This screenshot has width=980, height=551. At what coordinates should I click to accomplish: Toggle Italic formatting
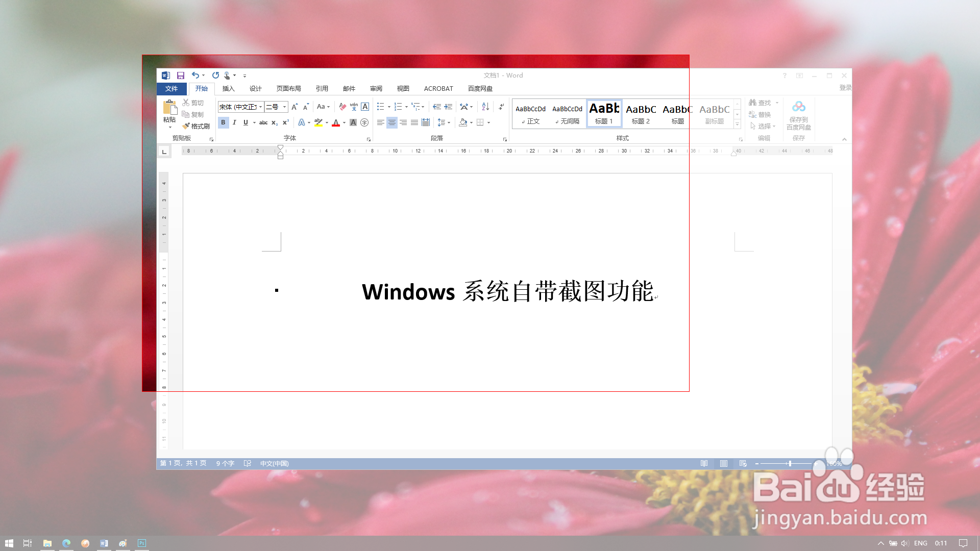pos(234,122)
